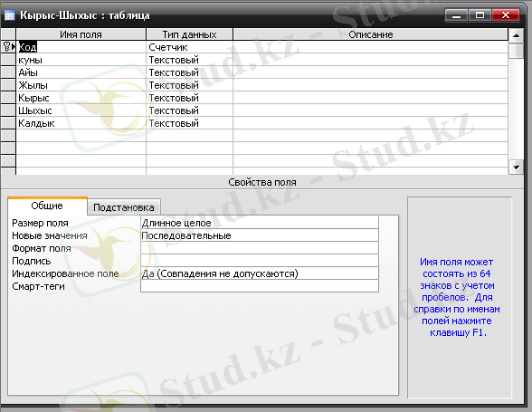This screenshot has width=532, height=412.
Task: Click the Имя поля column header
Action: coord(81,34)
